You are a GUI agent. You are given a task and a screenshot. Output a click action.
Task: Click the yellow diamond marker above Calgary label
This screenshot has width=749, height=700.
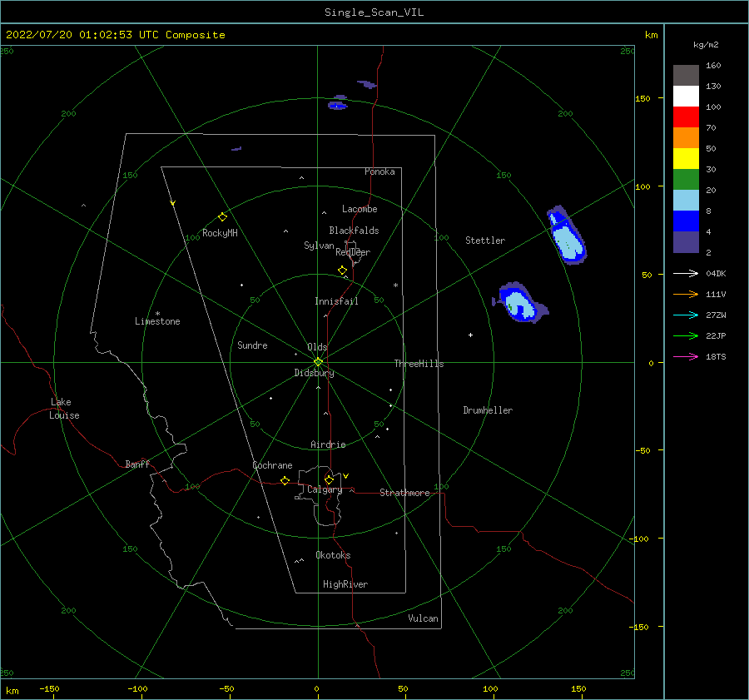click(x=329, y=479)
